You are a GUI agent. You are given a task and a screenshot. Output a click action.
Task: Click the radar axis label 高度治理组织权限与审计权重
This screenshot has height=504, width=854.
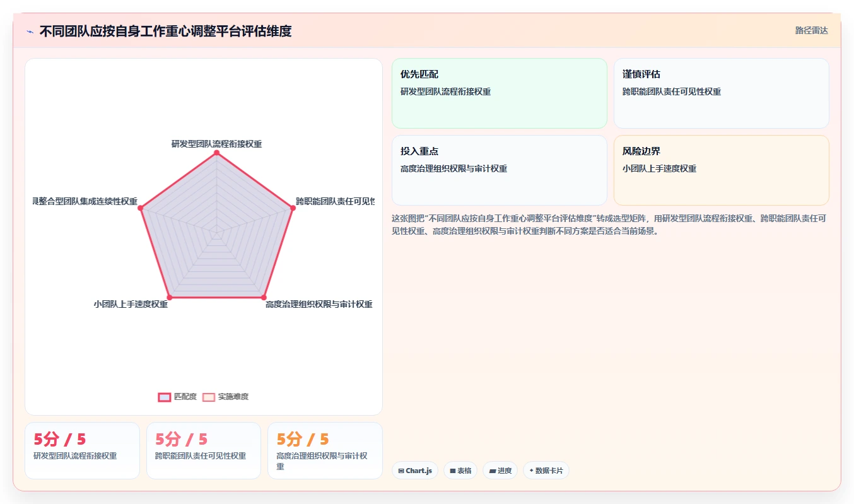pyautogui.click(x=319, y=304)
